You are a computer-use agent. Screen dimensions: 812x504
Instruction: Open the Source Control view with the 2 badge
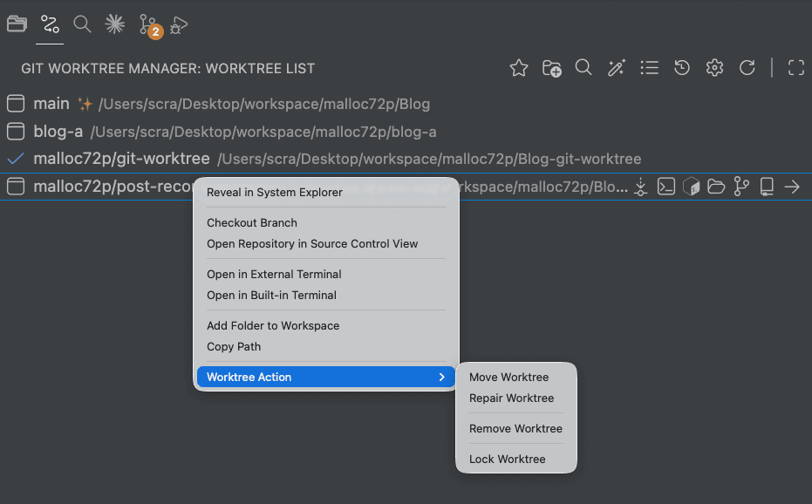(x=148, y=25)
